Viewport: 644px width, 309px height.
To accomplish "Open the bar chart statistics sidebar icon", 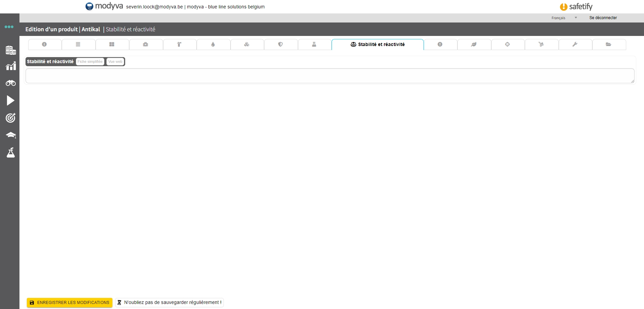I will pyautogui.click(x=11, y=66).
